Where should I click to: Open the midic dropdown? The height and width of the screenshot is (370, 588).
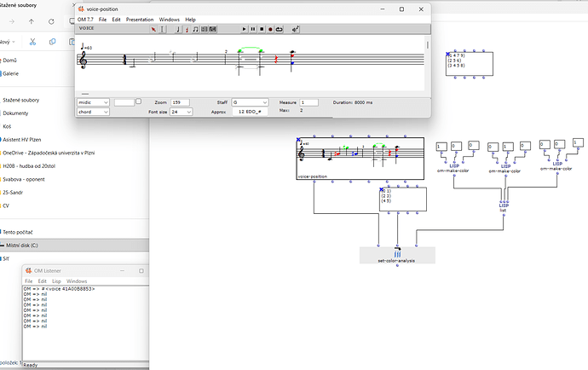(93, 102)
